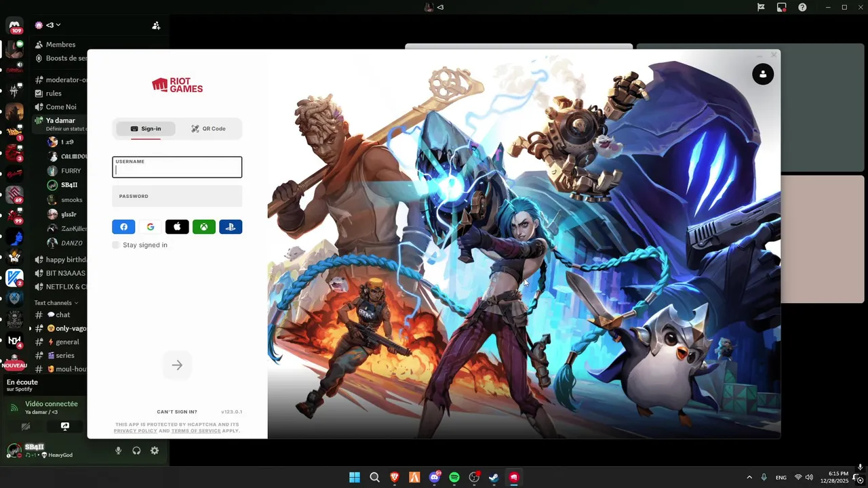This screenshot has height=488, width=868.
Task: Click the Can't sign in link
Action: point(177,412)
